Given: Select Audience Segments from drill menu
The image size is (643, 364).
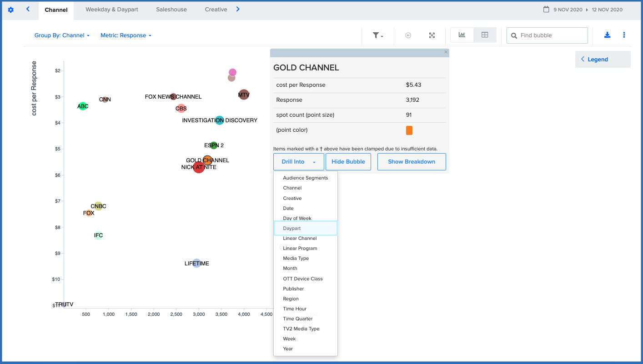Looking at the screenshot, I should click(x=306, y=178).
